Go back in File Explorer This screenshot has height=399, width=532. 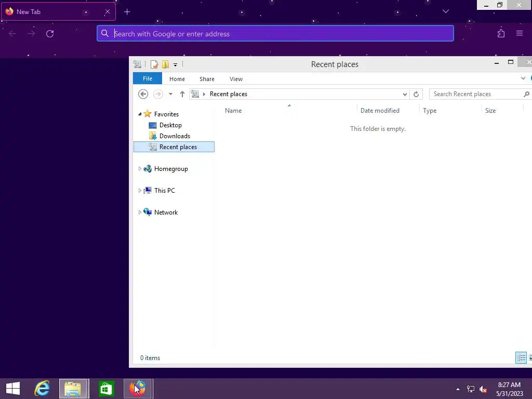click(143, 94)
